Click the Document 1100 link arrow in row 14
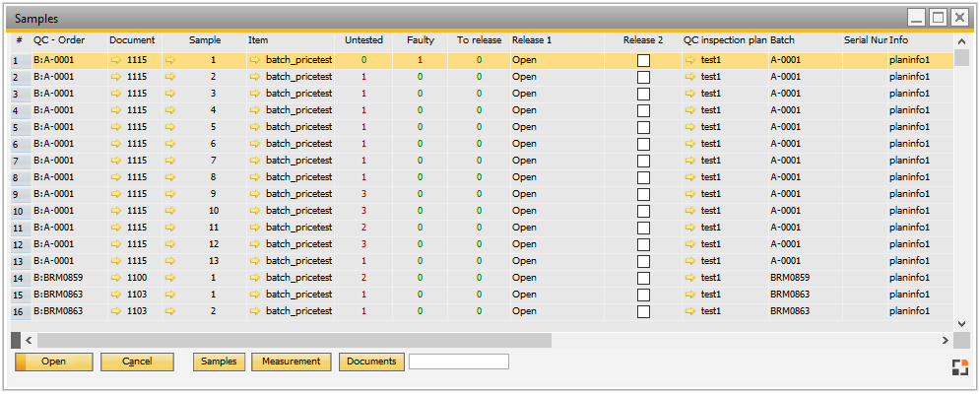This screenshot has height=395, width=980. tap(116, 278)
